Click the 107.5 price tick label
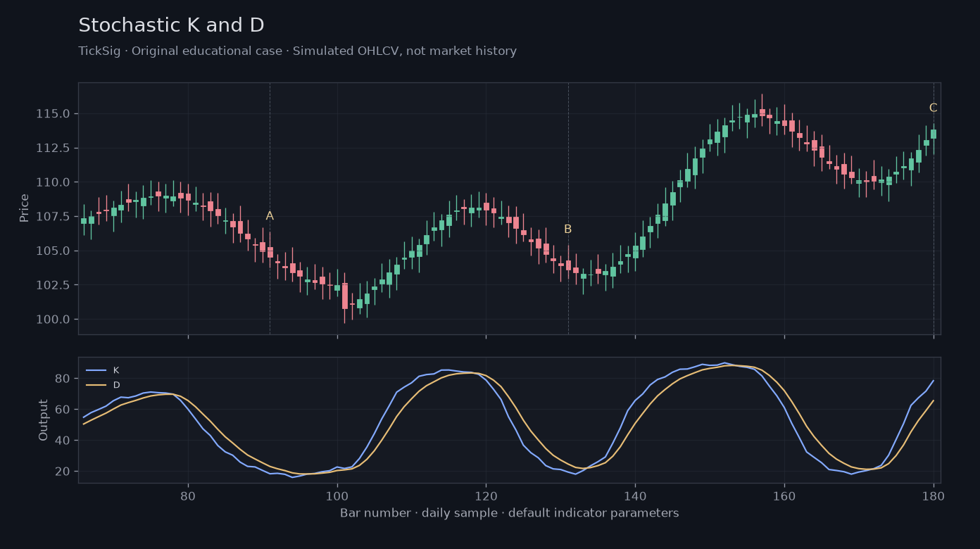 point(54,216)
